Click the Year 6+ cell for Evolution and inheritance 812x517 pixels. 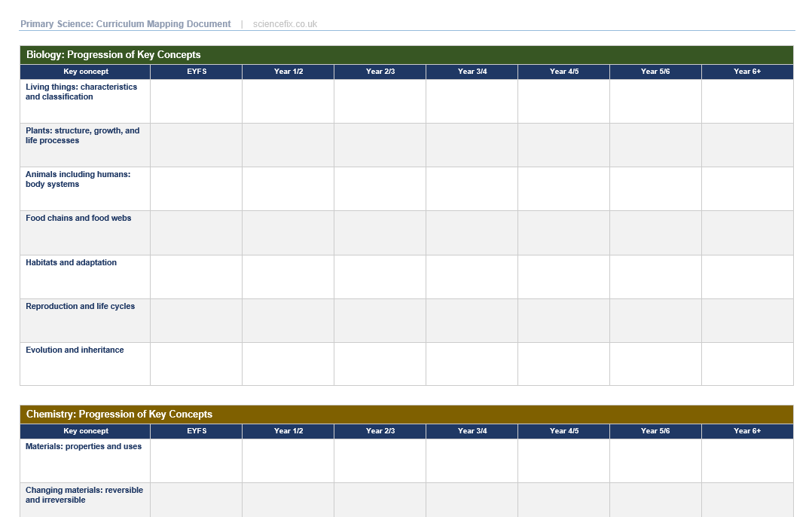(746, 364)
